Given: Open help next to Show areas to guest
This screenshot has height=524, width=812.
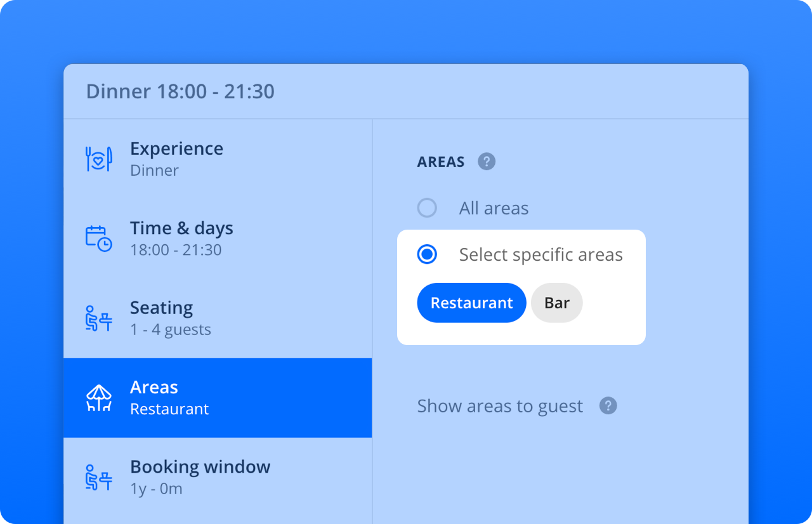Looking at the screenshot, I should (608, 406).
